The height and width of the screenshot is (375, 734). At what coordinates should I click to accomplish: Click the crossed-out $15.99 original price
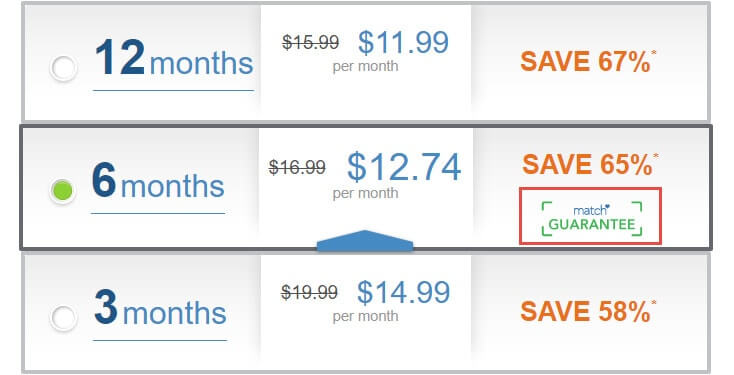click(310, 43)
